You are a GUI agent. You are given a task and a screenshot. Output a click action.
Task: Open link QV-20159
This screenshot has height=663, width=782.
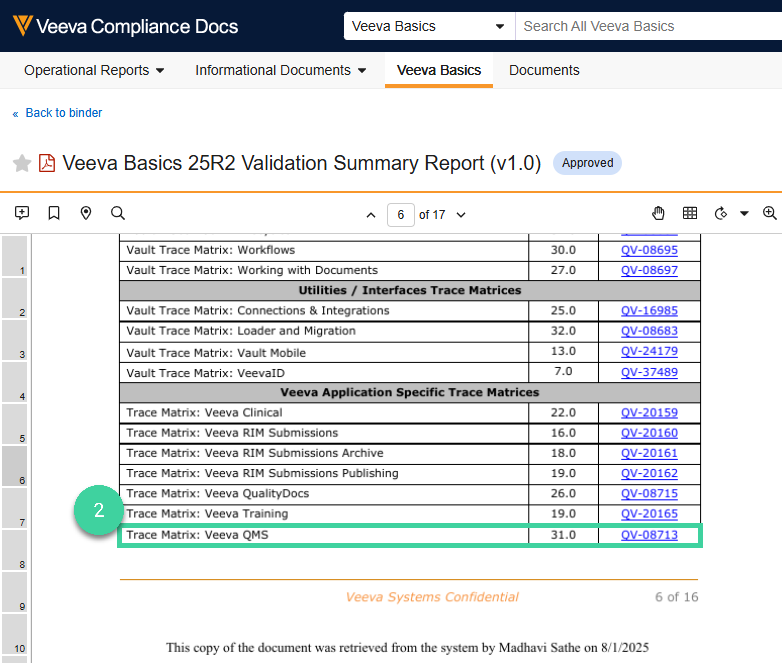649,413
